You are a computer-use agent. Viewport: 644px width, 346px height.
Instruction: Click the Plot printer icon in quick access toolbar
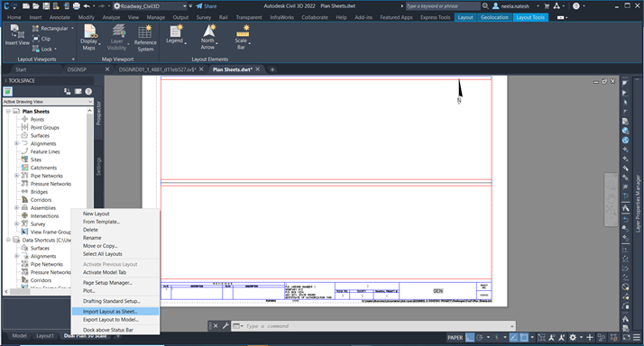(77, 6)
